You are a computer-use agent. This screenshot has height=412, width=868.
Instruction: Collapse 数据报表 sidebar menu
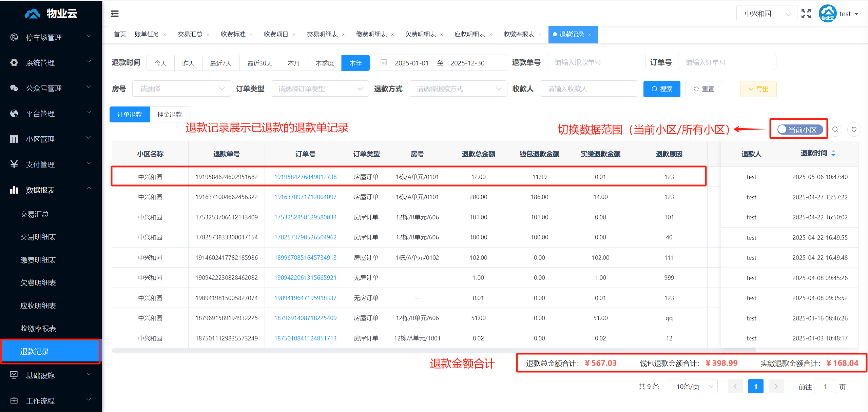click(x=51, y=190)
